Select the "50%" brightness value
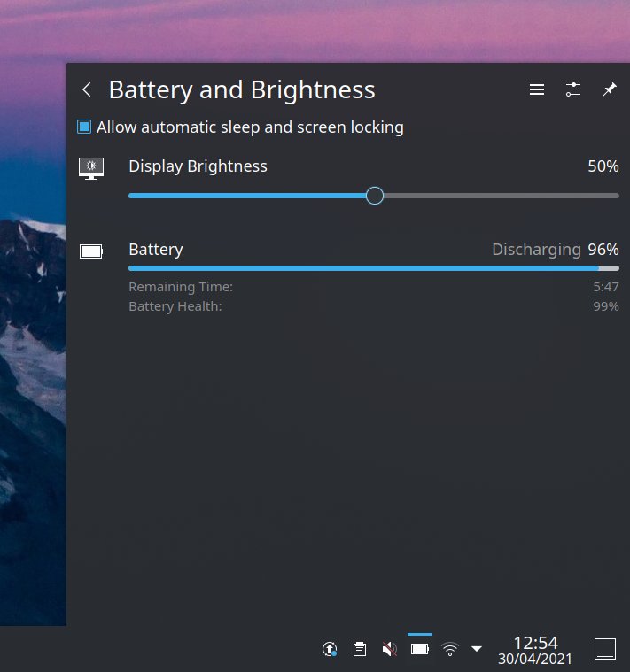The width and height of the screenshot is (630, 672). pyautogui.click(x=603, y=166)
